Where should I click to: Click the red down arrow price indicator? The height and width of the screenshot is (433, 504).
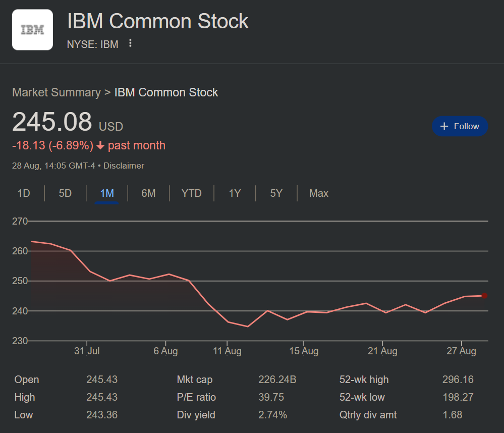click(x=100, y=146)
